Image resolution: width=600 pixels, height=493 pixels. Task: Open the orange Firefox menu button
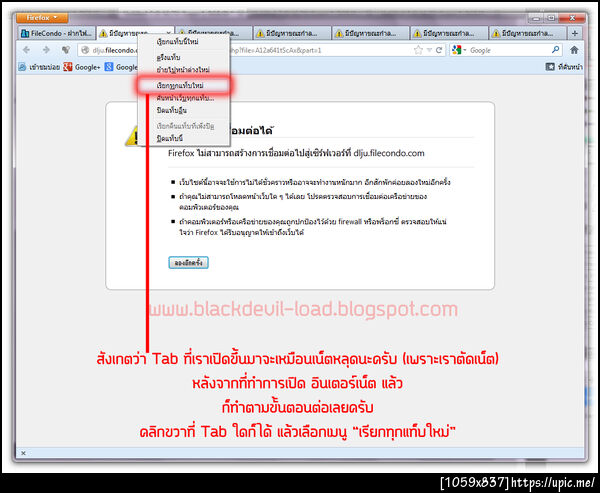(x=42, y=18)
